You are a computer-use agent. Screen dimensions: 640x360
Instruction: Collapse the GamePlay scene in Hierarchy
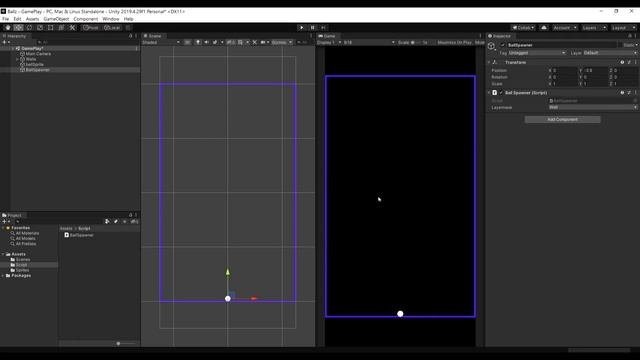pos(13,49)
